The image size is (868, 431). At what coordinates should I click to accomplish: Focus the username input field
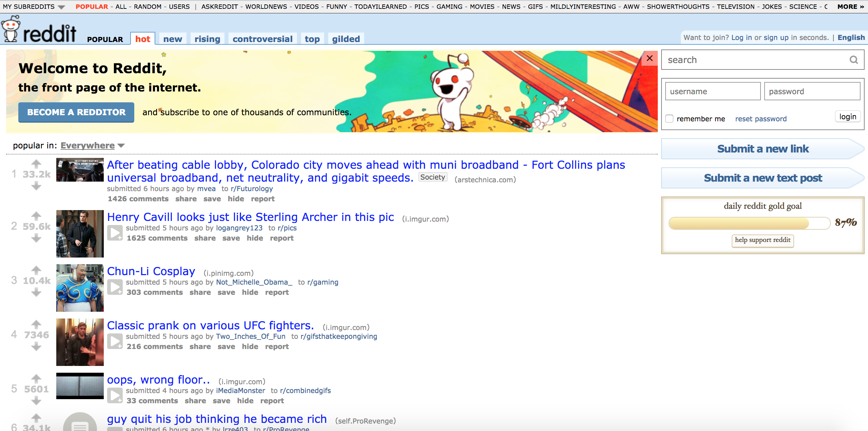click(713, 91)
